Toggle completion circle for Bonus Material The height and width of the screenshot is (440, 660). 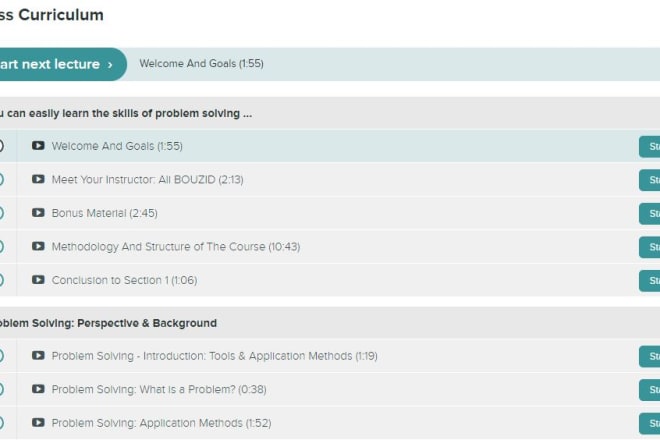click(2, 213)
